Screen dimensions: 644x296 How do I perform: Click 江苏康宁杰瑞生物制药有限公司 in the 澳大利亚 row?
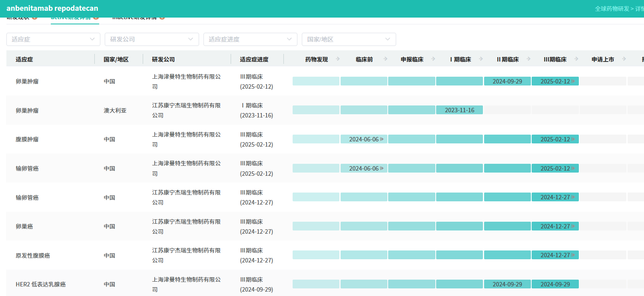pos(186,110)
